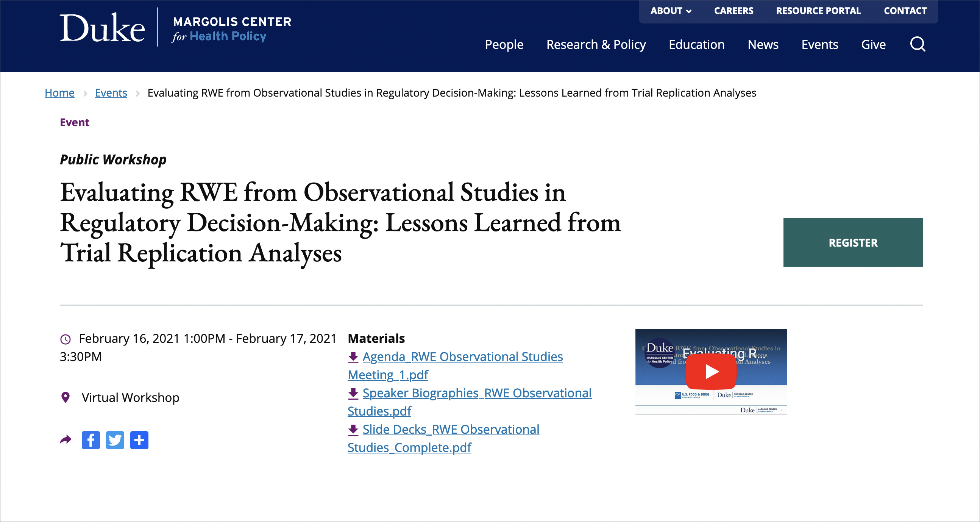Expand the About dropdown menu
The width and height of the screenshot is (980, 522).
click(670, 11)
